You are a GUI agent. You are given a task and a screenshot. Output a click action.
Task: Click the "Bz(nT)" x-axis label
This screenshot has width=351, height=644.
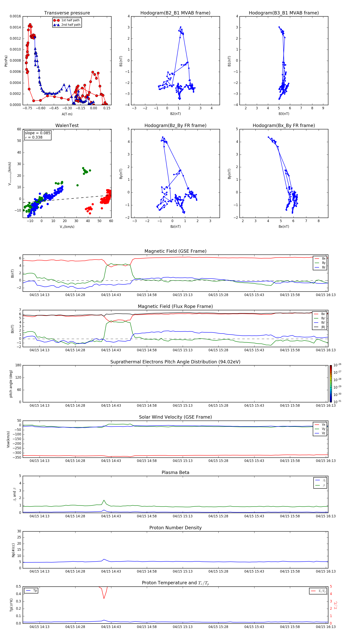click(x=175, y=227)
